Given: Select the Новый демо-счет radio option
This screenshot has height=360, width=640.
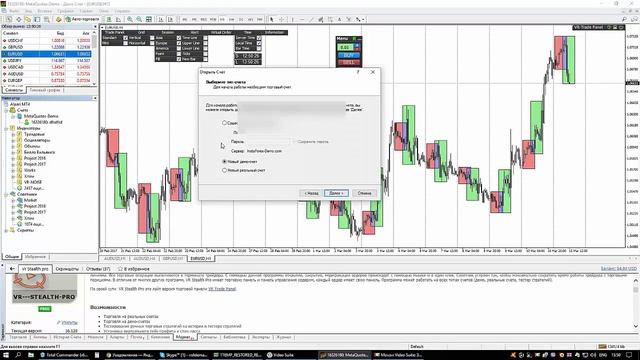Looking at the screenshot, I should (x=224, y=162).
